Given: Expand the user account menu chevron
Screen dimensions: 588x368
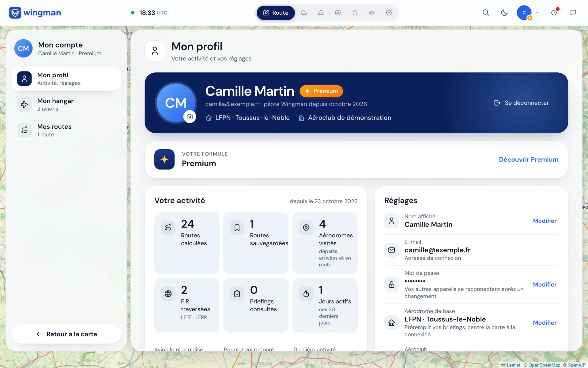Looking at the screenshot, I should (537, 13).
